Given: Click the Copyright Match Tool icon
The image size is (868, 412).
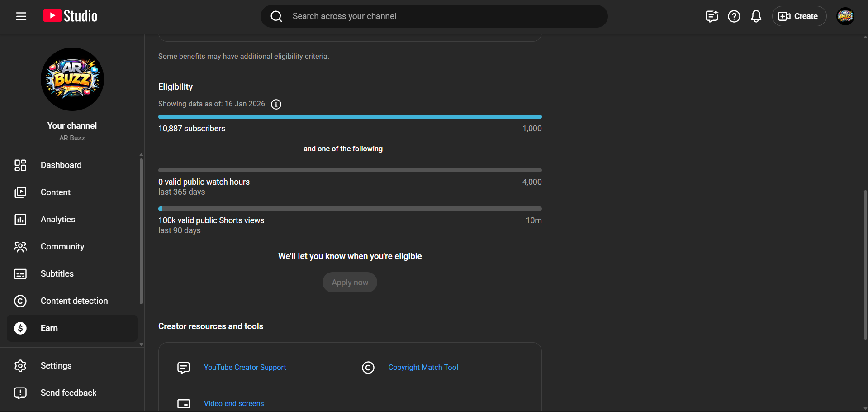Looking at the screenshot, I should pos(368,368).
